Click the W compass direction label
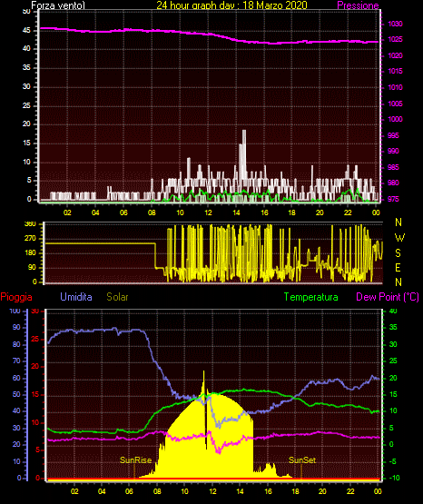Viewport: 423px width, 504px height. [x=399, y=238]
